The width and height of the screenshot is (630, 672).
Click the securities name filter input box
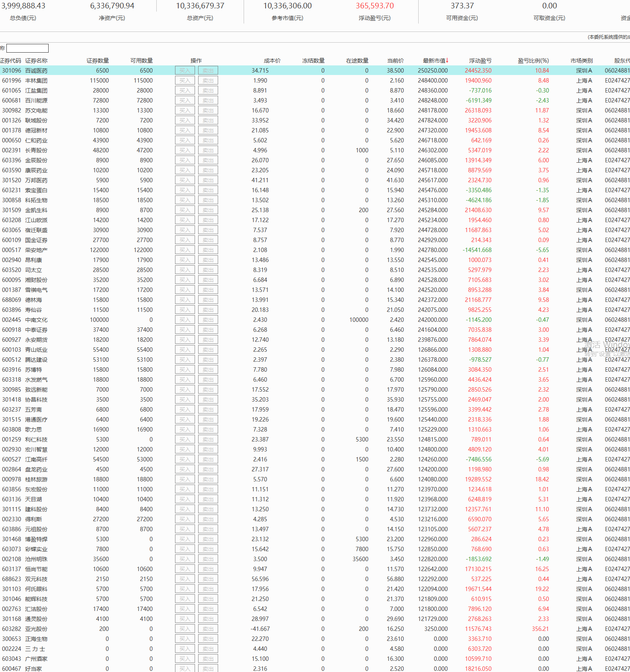tap(28, 48)
